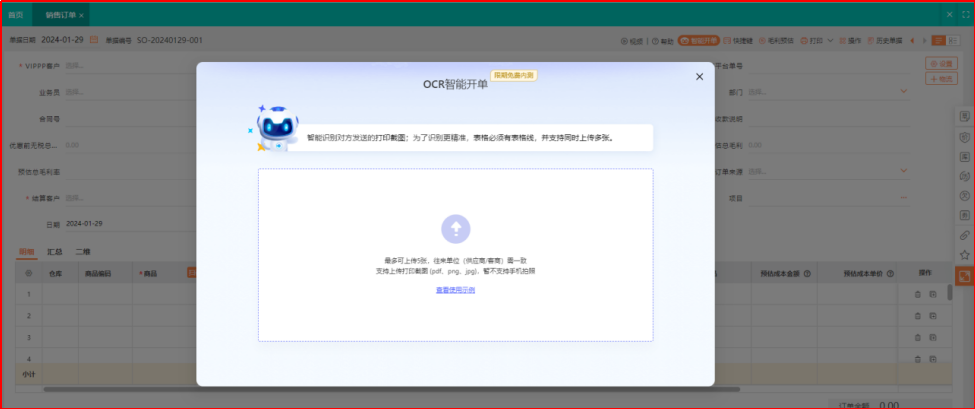Click the 帮助 help icon
Viewport: 975px width, 409px height.
[661, 41]
